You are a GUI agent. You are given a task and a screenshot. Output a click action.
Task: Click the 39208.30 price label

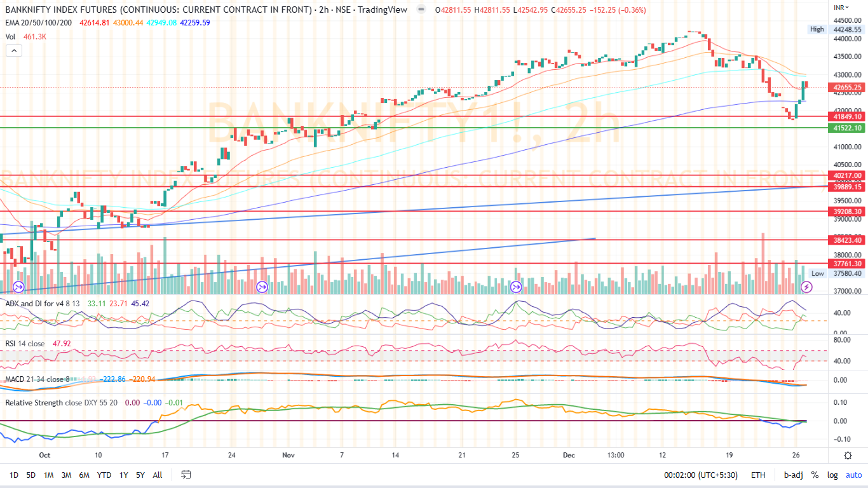point(847,212)
